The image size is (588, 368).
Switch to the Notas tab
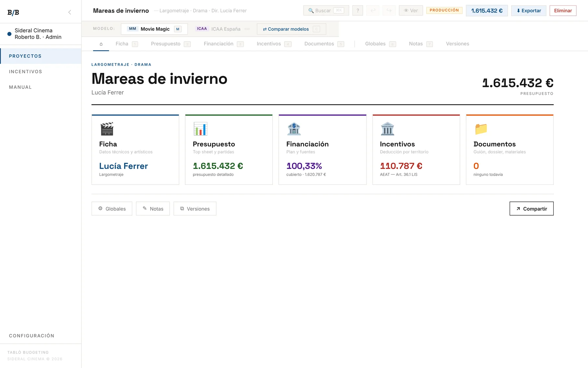pos(421,44)
